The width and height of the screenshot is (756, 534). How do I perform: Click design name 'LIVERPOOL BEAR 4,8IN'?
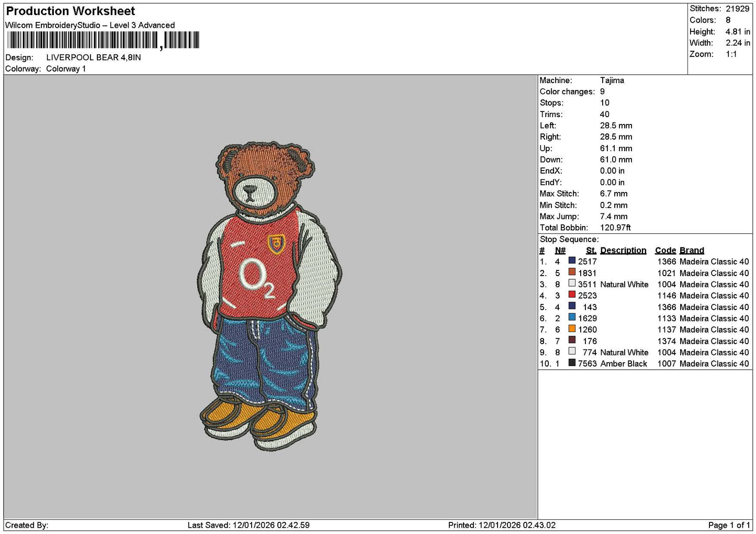pos(94,58)
